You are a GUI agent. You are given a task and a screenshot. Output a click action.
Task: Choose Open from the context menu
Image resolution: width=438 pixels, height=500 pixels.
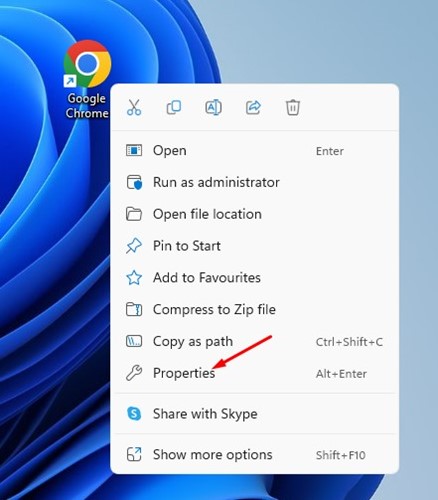click(x=254, y=151)
